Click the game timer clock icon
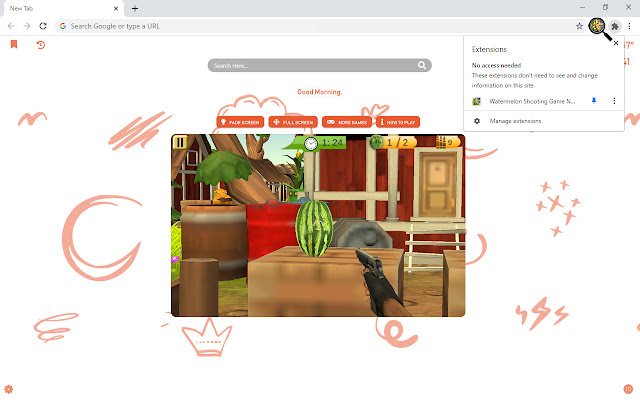This screenshot has width=640, height=400. tap(311, 143)
